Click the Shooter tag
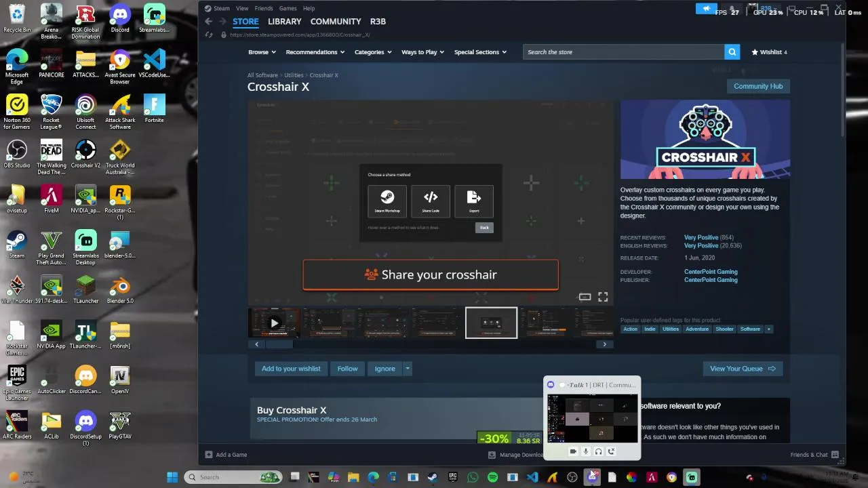This screenshot has width=868, height=488. coord(724,329)
